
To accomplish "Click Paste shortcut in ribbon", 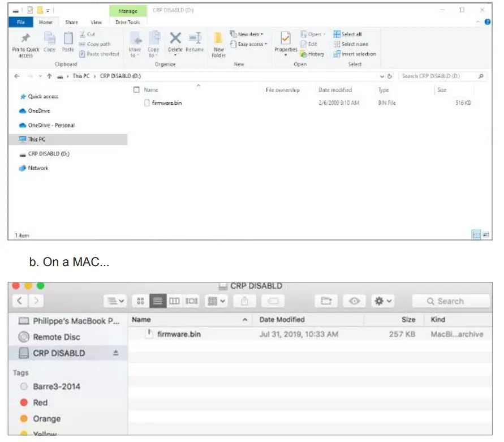I will point(100,54).
